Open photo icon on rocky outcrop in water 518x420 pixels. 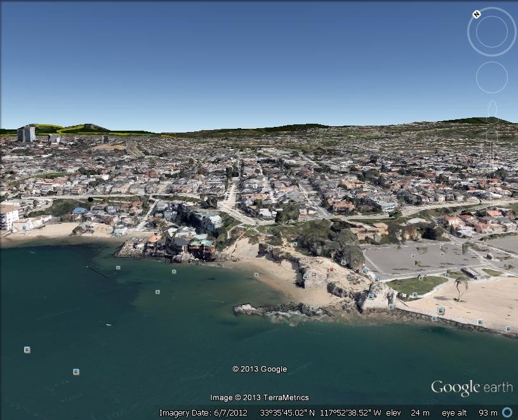pos(312,308)
